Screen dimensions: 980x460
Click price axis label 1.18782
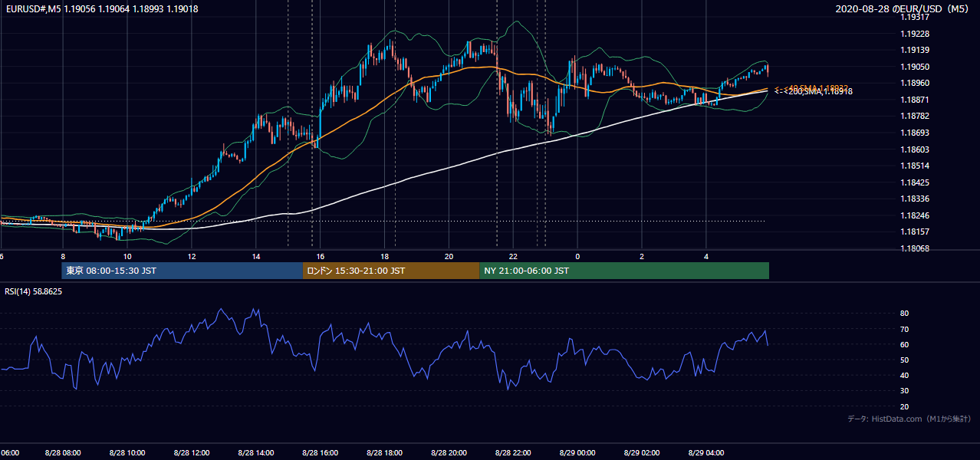914,116
